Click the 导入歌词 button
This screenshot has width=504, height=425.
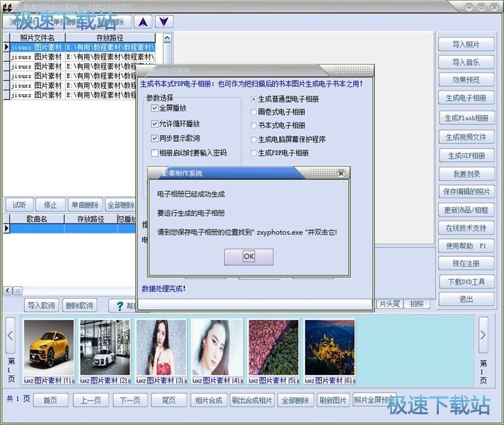click(x=42, y=305)
